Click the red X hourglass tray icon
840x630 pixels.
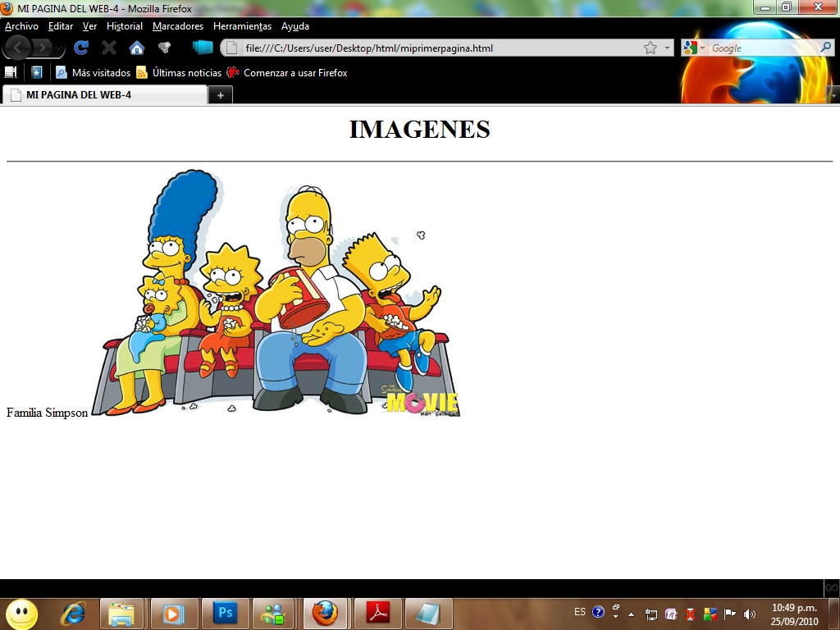691,614
